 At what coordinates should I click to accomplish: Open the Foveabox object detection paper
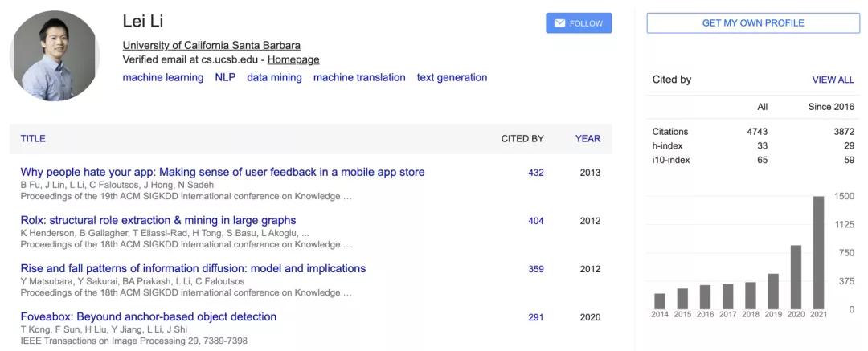pyautogui.click(x=149, y=316)
